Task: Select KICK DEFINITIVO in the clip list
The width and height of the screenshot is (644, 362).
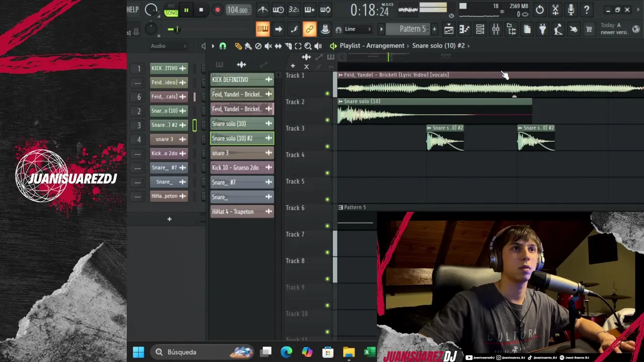Action: point(242,79)
